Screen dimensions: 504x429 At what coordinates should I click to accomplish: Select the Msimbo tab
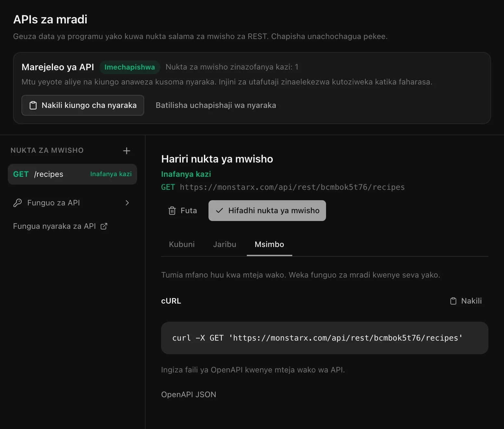pyautogui.click(x=270, y=244)
